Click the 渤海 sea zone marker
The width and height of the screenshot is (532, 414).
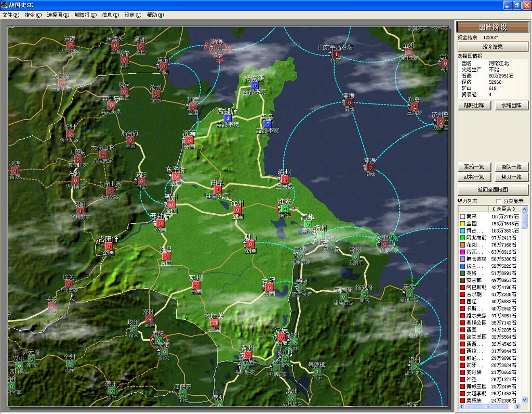coord(218,48)
